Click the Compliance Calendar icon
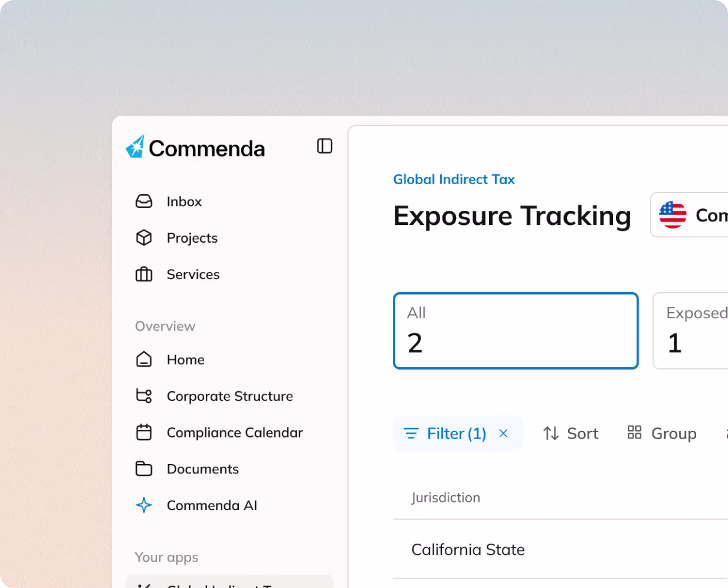 (144, 432)
